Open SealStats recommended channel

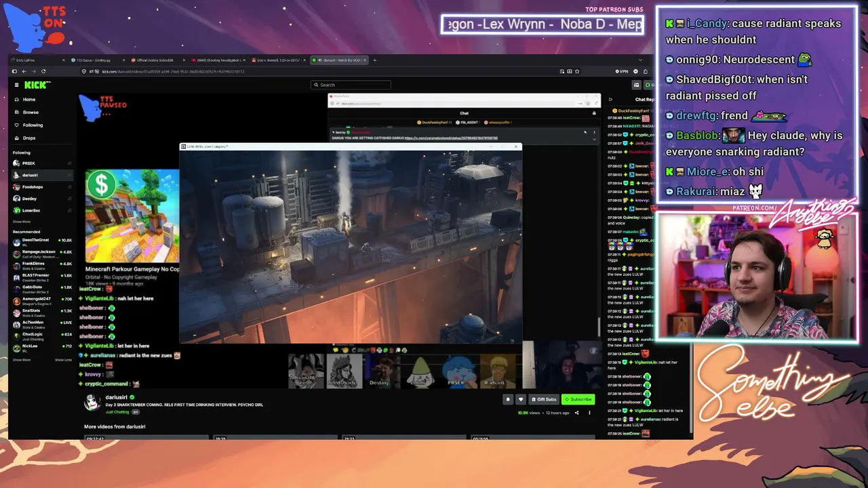[x=42, y=312]
